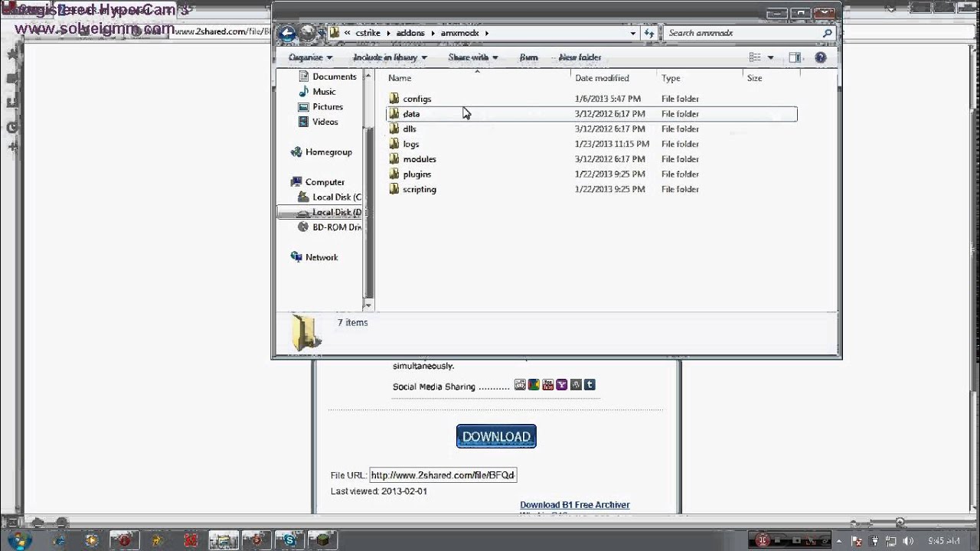The image size is (980, 551).
Task: Click the Music library icon
Action: point(303,92)
